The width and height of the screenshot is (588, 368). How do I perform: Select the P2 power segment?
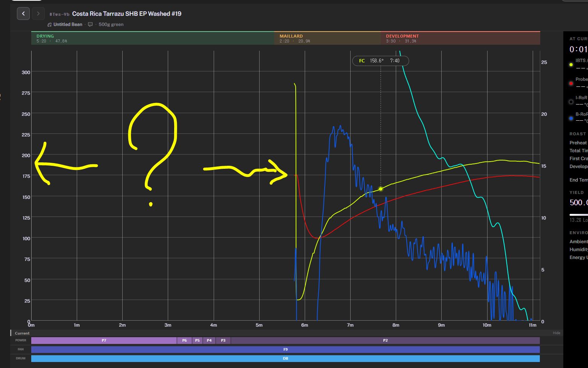385,341
